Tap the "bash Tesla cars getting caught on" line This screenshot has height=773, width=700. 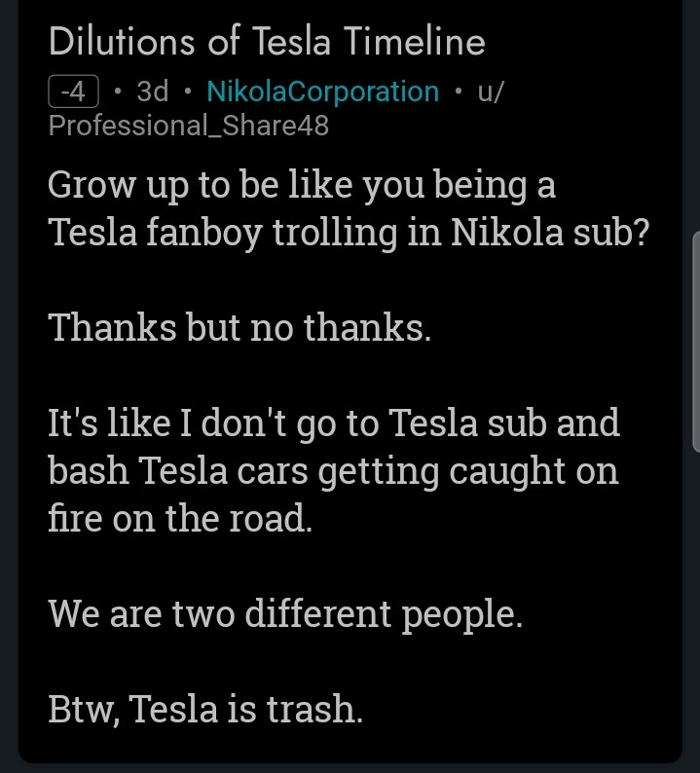pos(333,471)
